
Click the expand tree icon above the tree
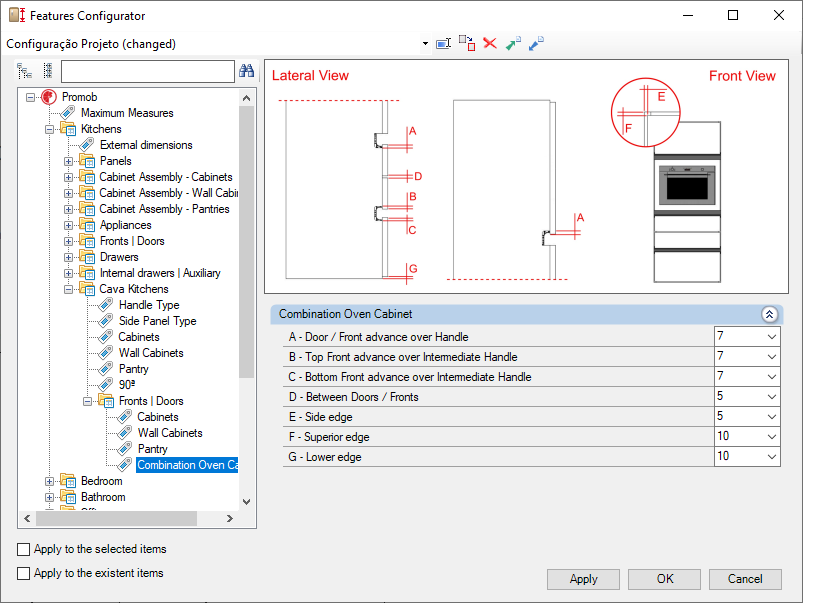click(25, 71)
